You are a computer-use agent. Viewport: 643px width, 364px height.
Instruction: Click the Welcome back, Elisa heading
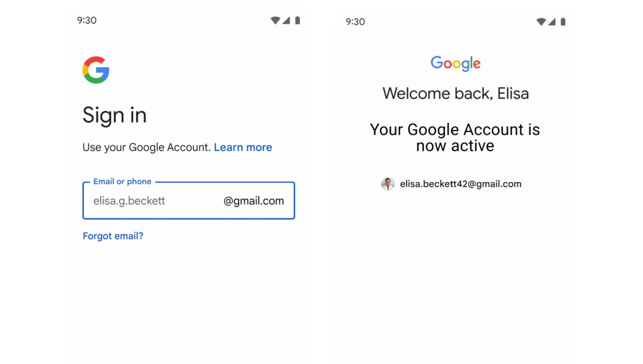coord(456,94)
